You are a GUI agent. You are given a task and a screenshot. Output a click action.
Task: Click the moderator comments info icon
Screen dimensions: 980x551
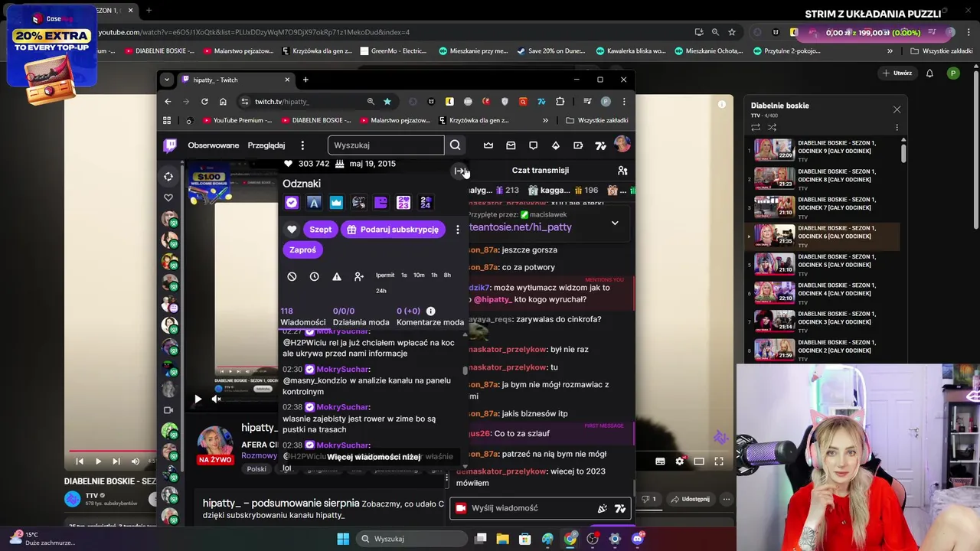coord(430,311)
